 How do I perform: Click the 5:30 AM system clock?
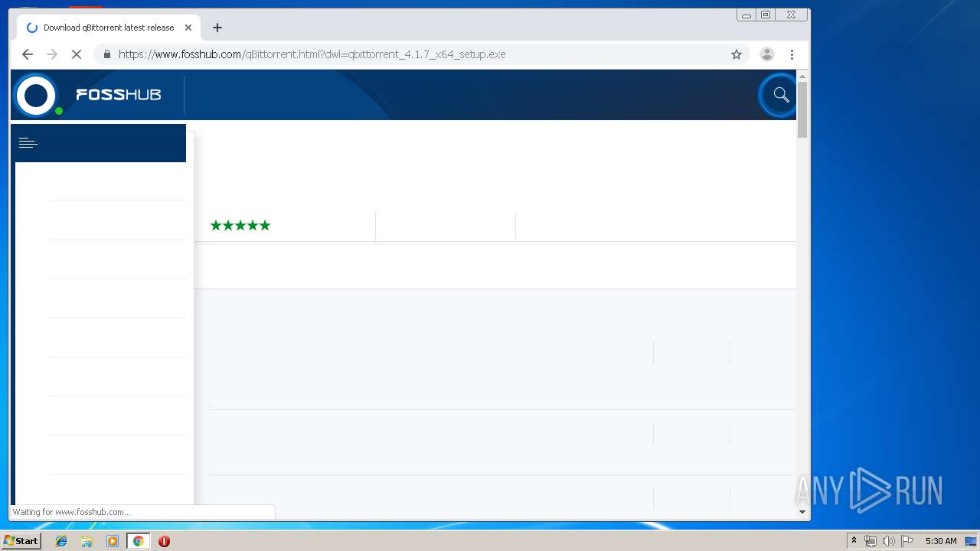tap(941, 541)
